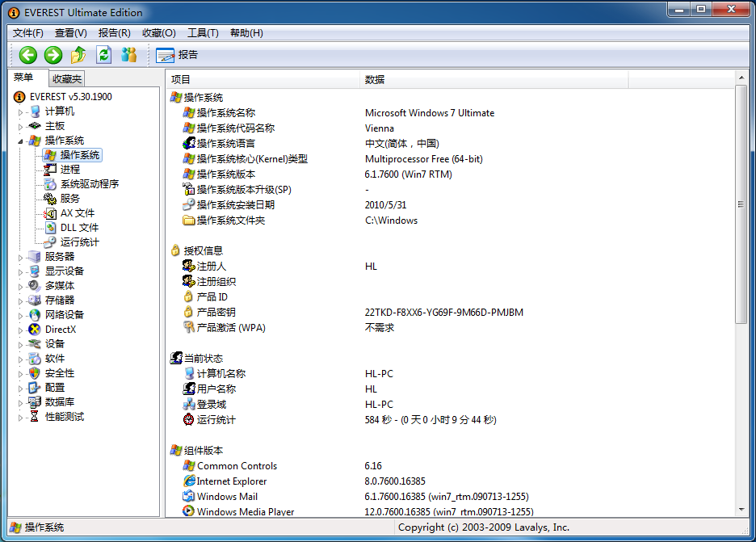Select the 计算机名称 row
This screenshot has height=542, width=756.
click(451, 374)
